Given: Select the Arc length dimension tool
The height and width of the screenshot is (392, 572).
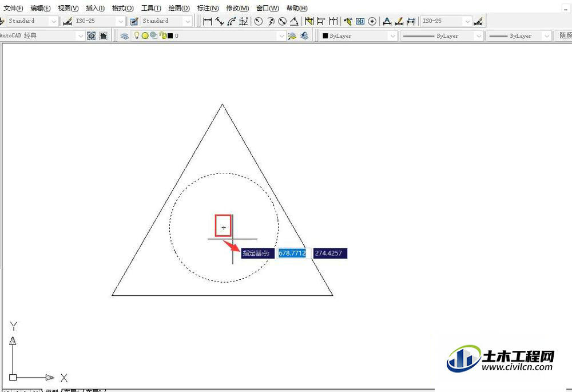Looking at the screenshot, I should pyautogui.click(x=232, y=21).
